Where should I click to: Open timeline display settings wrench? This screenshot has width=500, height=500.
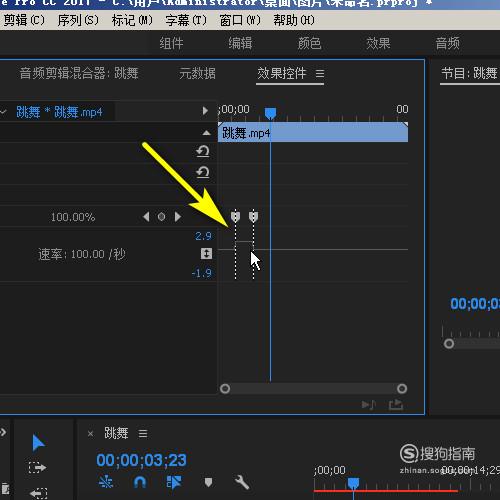pyautogui.click(x=242, y=482)
